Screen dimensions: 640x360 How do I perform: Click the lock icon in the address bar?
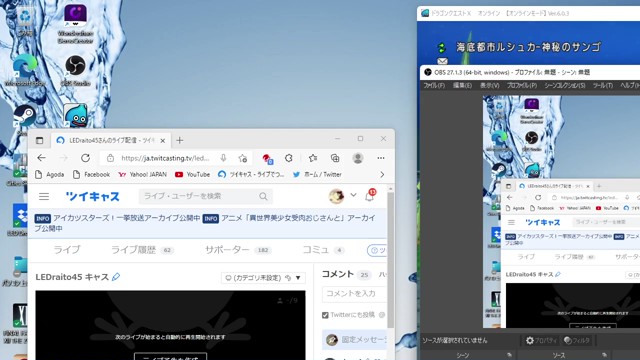[x=110, y=158]
